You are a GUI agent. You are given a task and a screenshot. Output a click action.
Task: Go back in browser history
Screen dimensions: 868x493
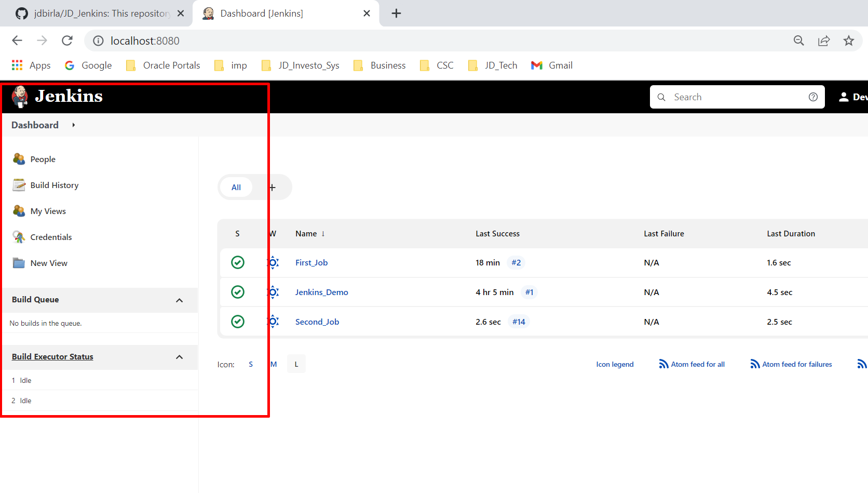tap(17, 41)
